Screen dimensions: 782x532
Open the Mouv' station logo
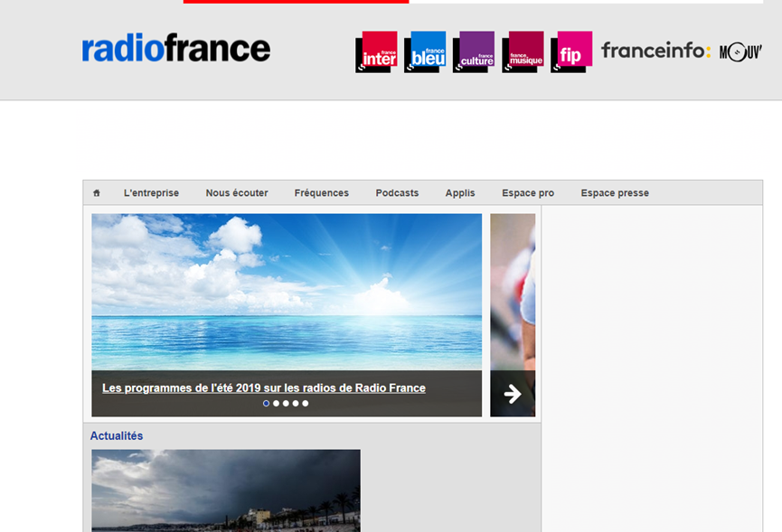pos(740,51)
